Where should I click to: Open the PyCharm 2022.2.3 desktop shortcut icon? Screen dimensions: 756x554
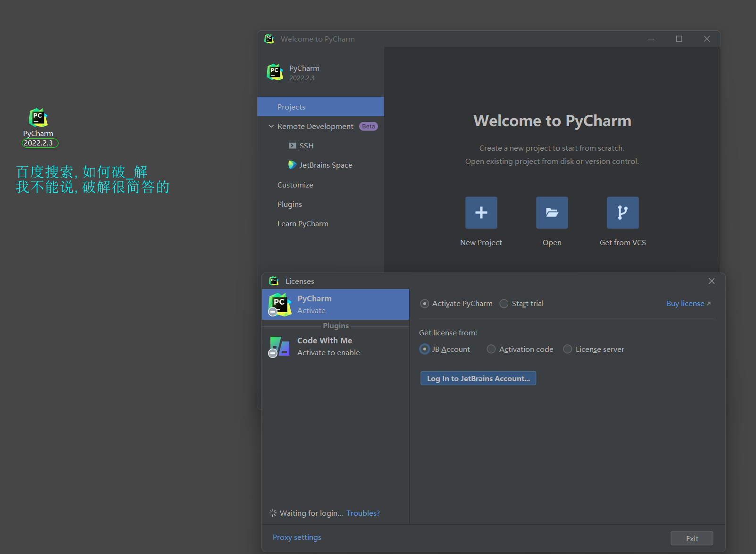tap(38, 118)
